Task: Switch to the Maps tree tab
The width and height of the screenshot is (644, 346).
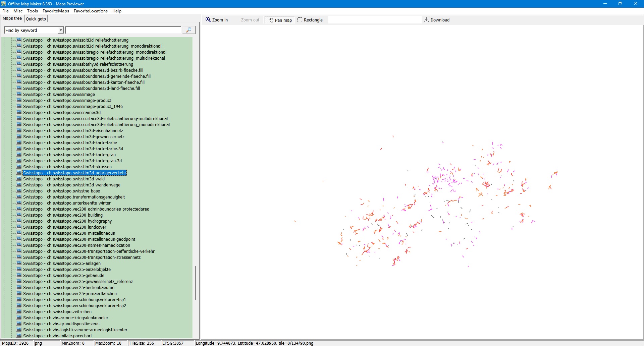Action: (12, 18)
